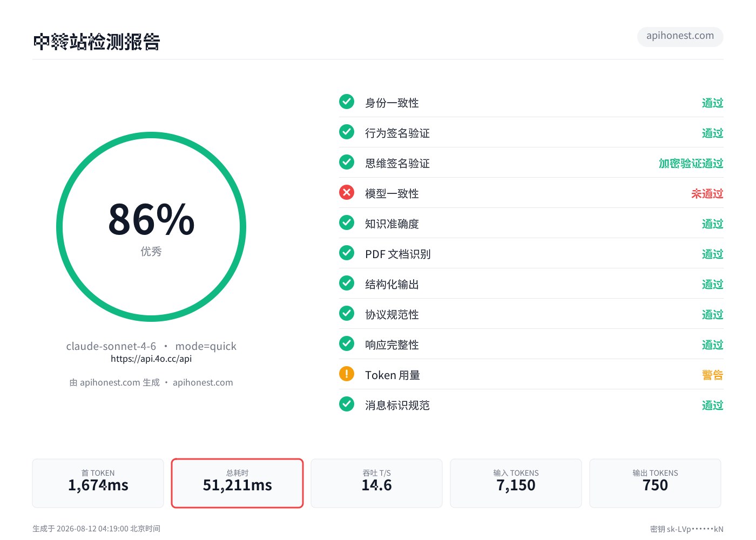756x540 pixels.
Task: Click the check icon beside 协议规范性
Action: [347, 313]
